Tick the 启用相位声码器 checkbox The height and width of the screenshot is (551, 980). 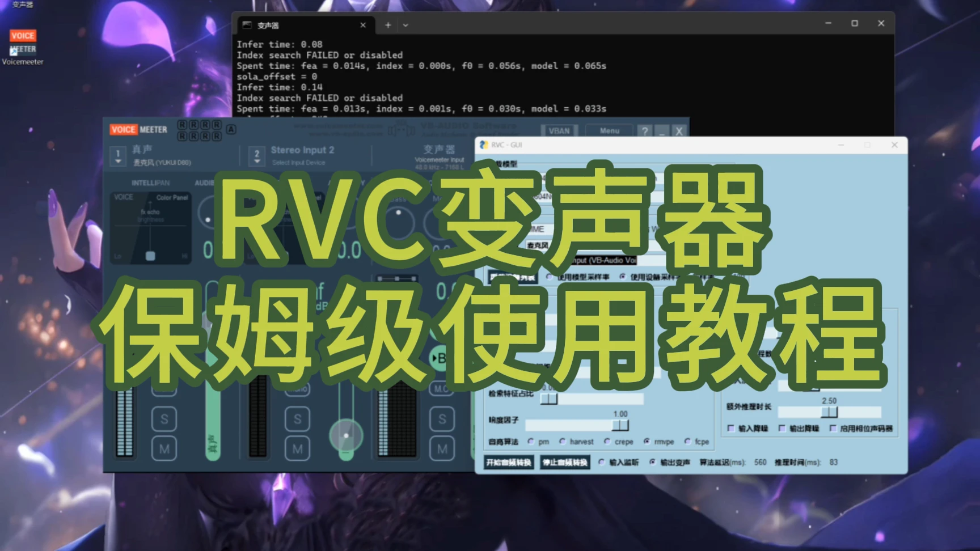click(x=833, y=429)
